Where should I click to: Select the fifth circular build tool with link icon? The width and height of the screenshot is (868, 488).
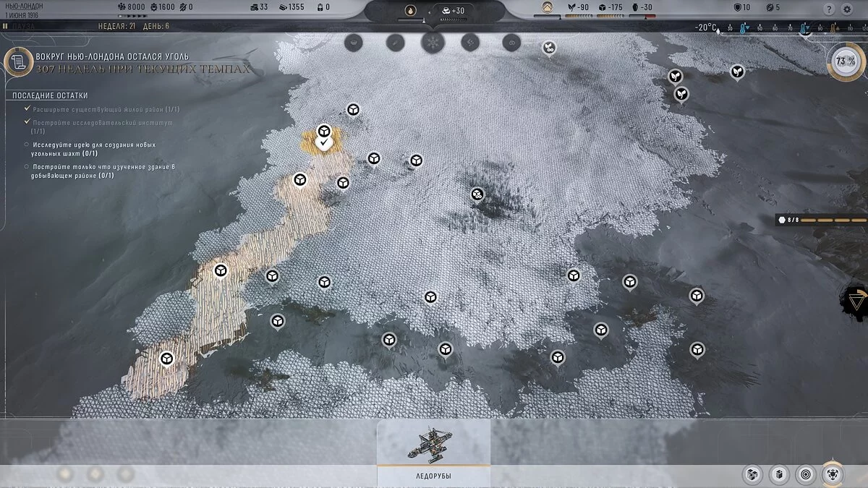click(x=511, y=41)
